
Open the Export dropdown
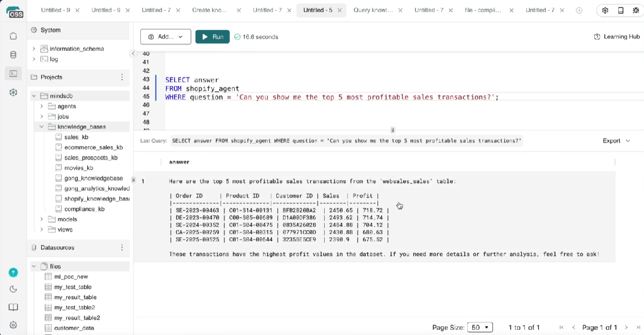click(x=616, y=141)
